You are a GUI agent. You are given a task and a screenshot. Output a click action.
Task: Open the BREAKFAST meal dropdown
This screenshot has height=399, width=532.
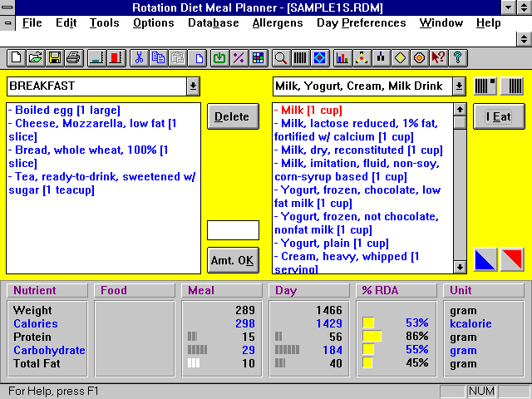pyautogui.click(x=193, y=86)
